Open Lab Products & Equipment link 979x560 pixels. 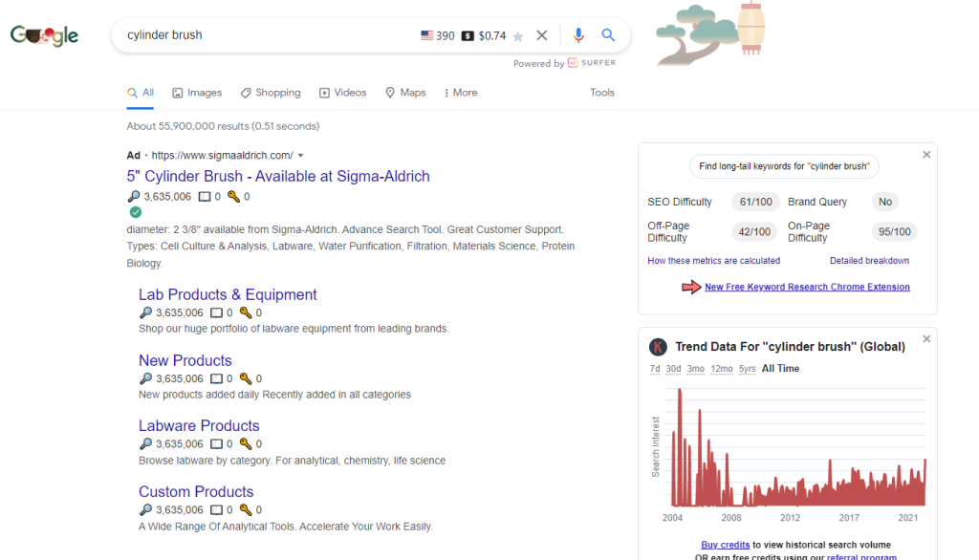coord(228,294)
